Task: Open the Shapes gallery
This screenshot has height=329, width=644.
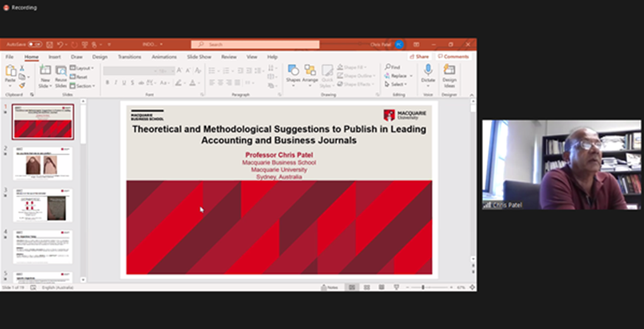Action: coord(293,72)
